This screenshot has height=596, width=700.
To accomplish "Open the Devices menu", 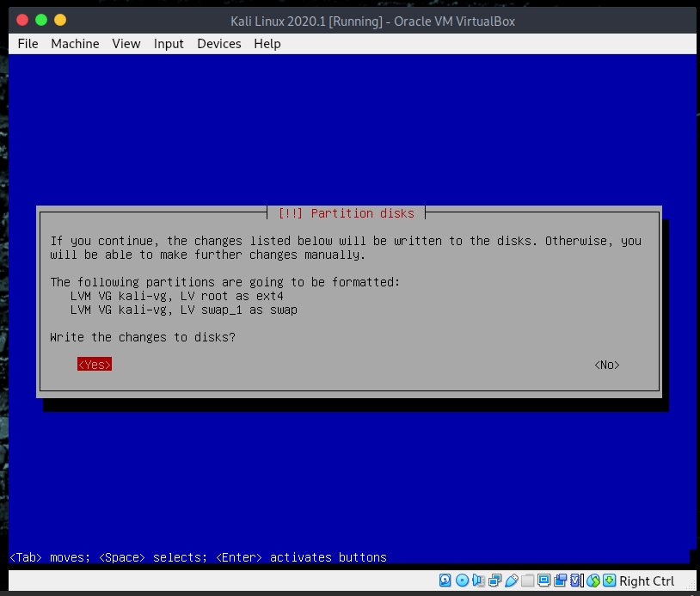I will (219, 44).
